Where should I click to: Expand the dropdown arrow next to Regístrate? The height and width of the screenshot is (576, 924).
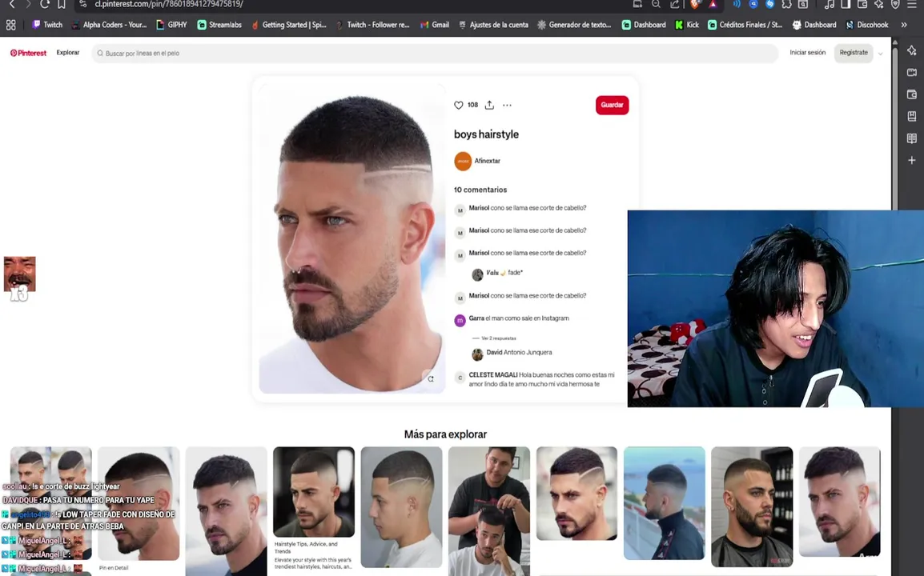[881, 54]
